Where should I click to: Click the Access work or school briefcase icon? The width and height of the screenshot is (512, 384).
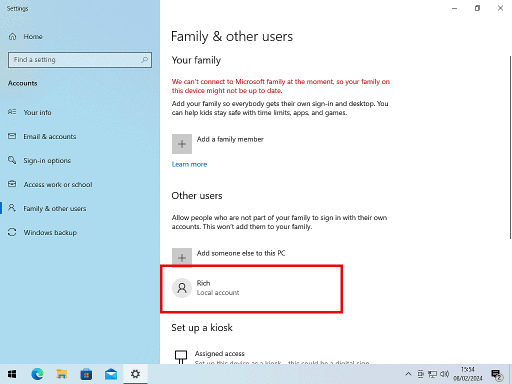click(12, 184)
